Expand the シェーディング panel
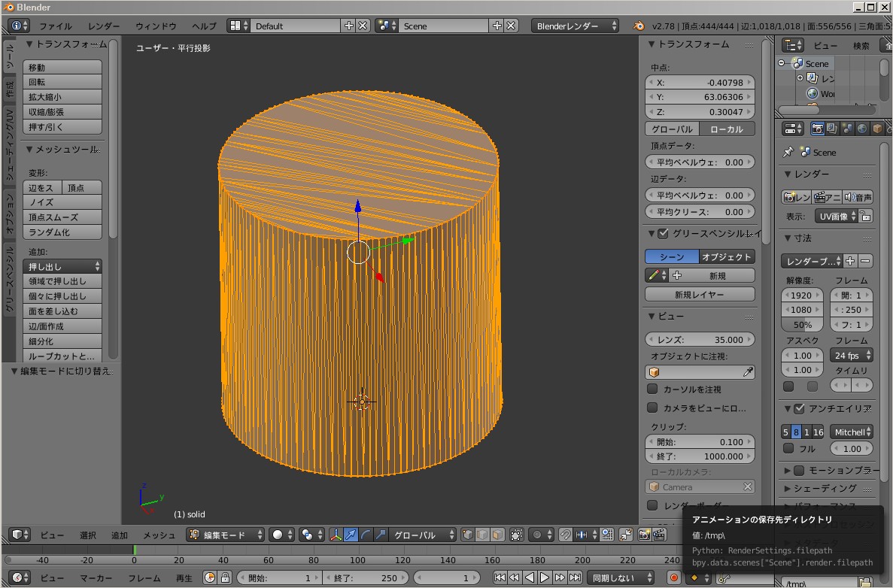 coord(825,488)
